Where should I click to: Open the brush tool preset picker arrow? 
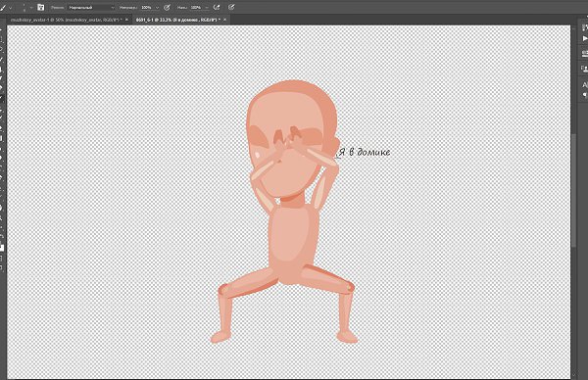tap(11, 8)
